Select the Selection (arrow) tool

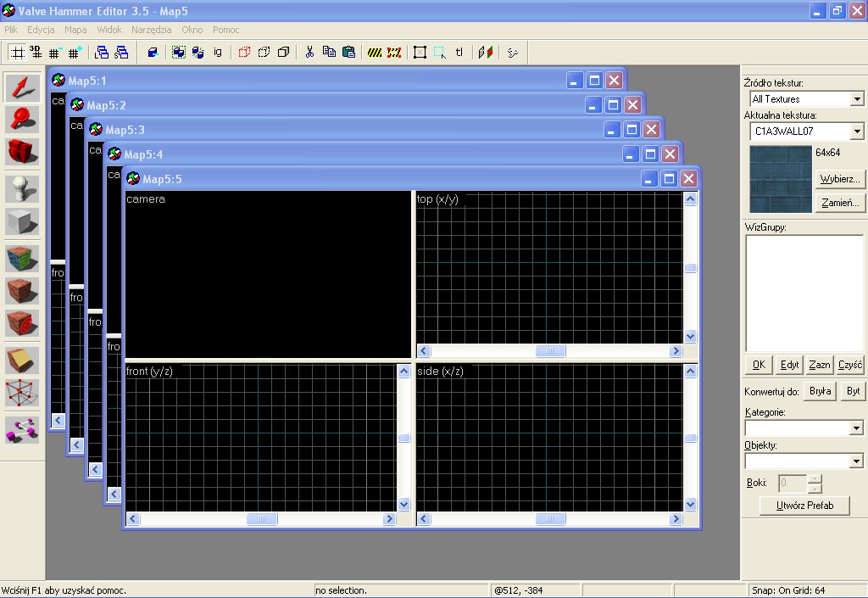click(22, 88)
